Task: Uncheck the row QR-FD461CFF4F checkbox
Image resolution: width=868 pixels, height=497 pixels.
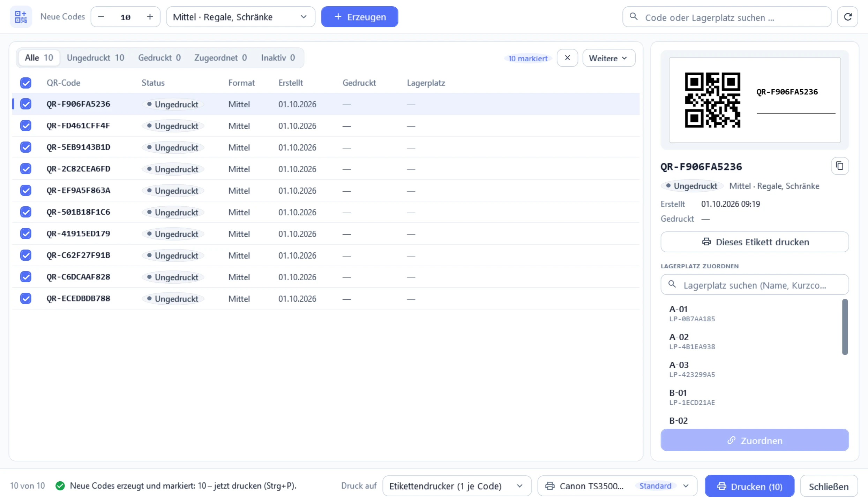Action: 26,125
